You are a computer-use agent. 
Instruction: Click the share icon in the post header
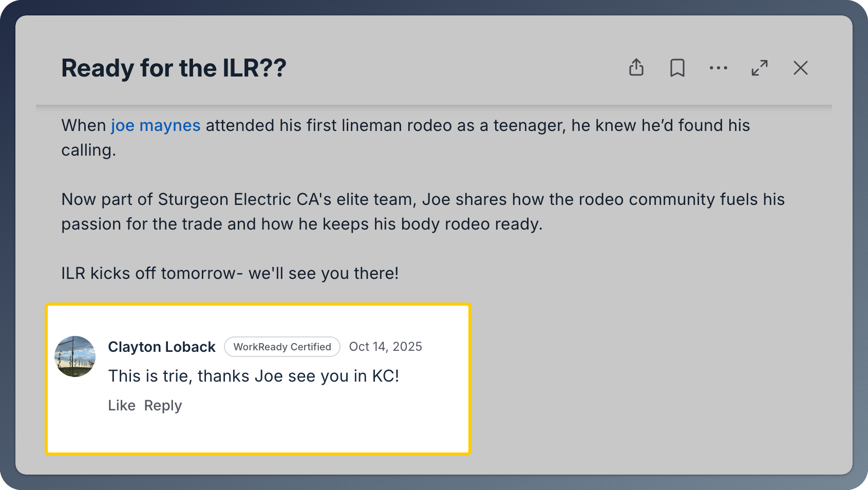point(636,68)
